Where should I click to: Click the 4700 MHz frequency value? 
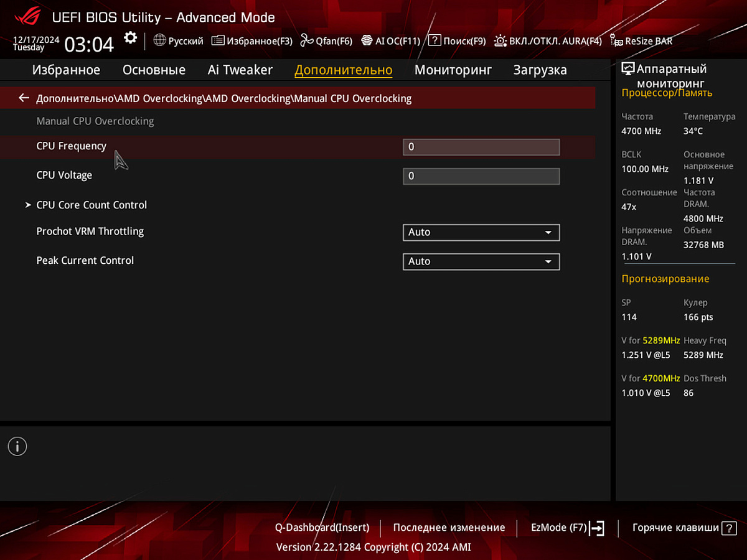(641, 131)
